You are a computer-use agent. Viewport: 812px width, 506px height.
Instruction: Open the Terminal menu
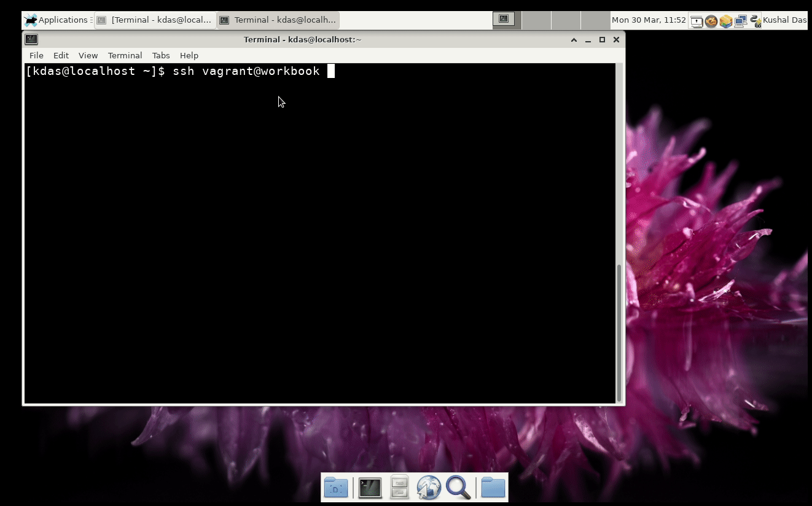[125, 55]
